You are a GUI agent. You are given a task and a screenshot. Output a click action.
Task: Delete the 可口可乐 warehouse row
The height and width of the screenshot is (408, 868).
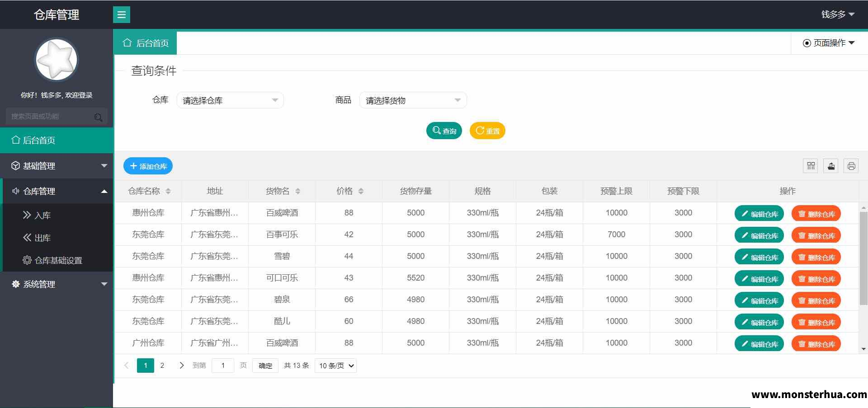point(816,279)
